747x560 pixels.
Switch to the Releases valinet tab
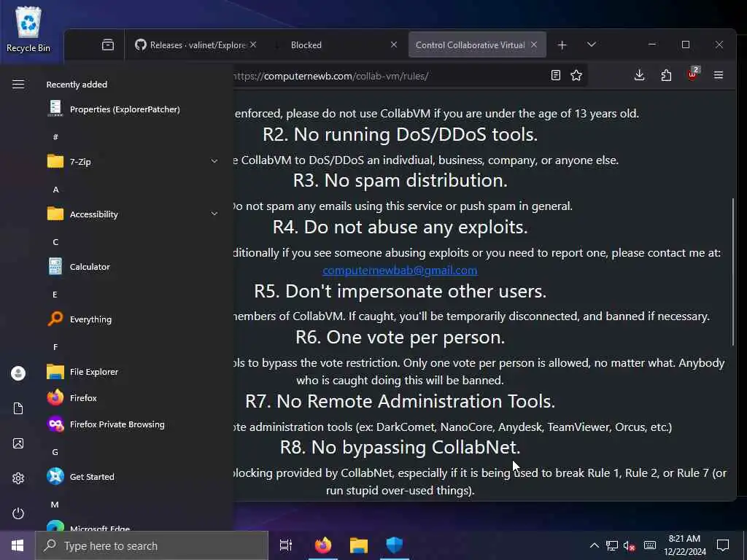click(x=190, y=44)
